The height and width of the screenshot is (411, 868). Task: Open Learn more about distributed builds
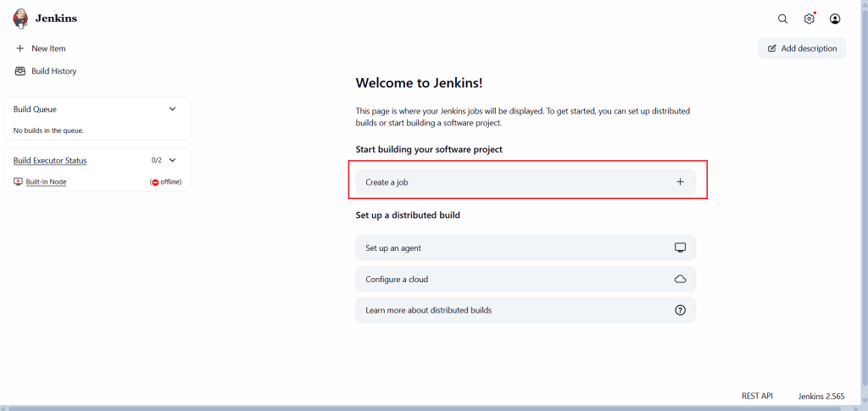pyautogui.click(x=526, y=310)
